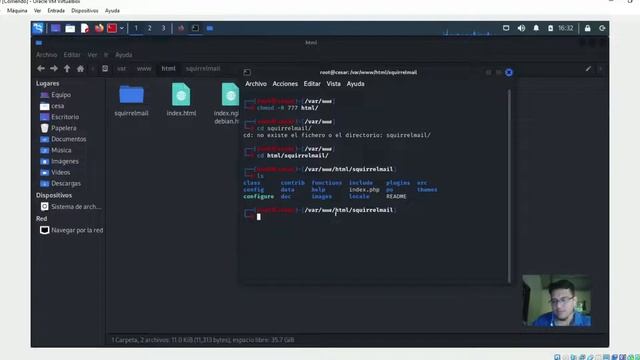Click the 16:32 clock
640x360 pixels.
pos(566,28)
